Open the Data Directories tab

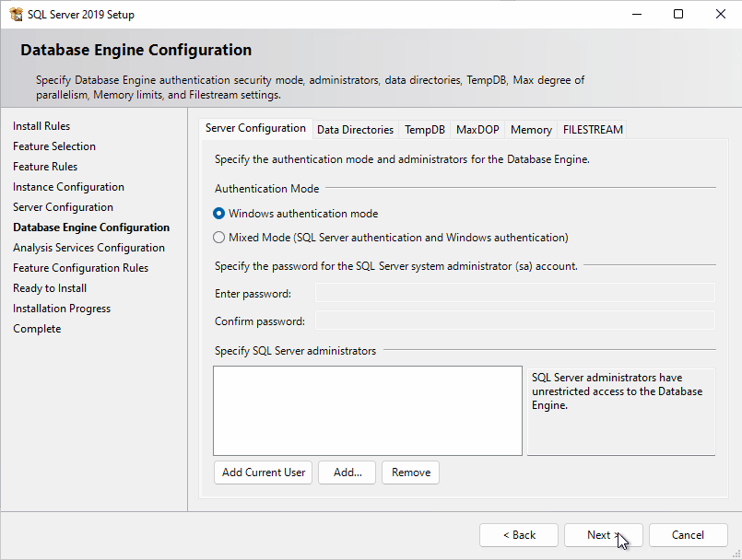[x=356, y=130]
